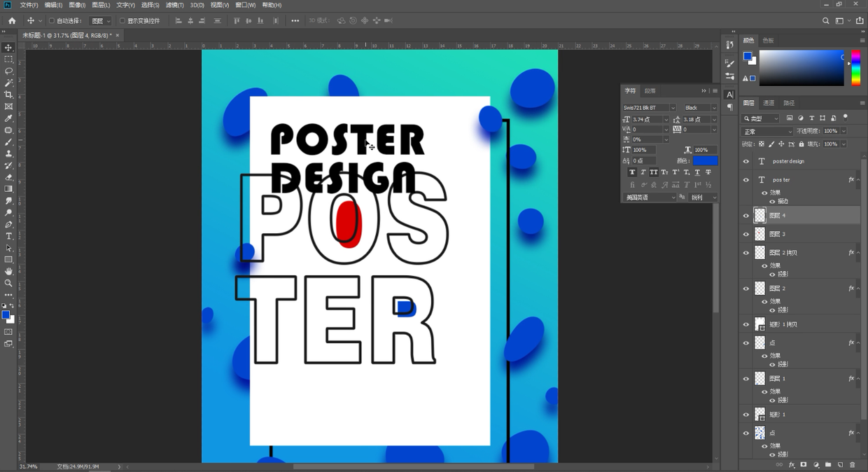Open the 滤镜(T) menu
868x472 pixels.
click(x=174, y=5)
